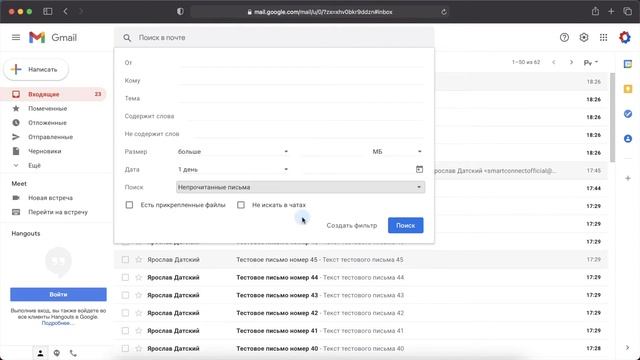Open Hangouts conversations bubble icon
Screen dimensions: 640x360
[57, 353]
